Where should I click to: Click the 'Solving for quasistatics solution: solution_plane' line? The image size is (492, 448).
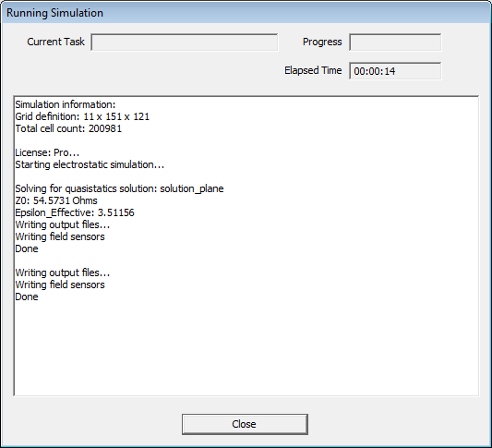[x=119, y=188]
